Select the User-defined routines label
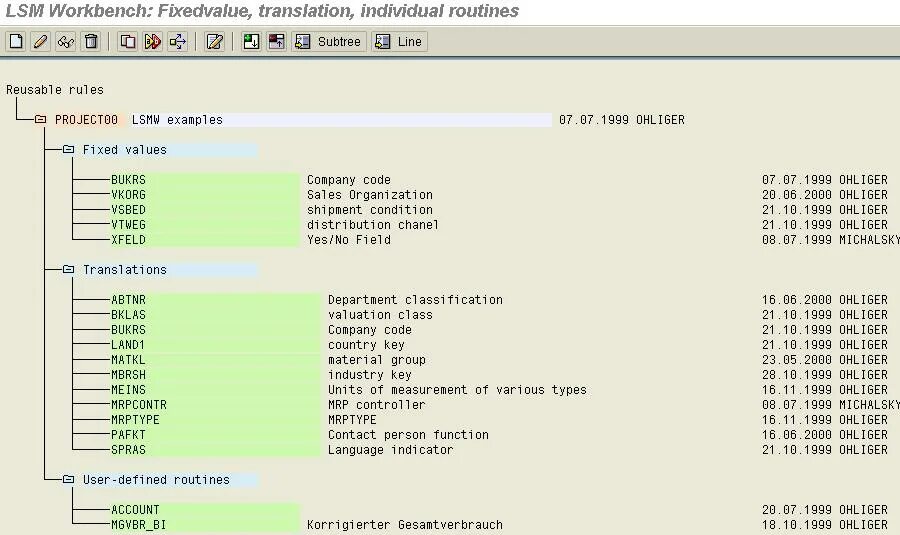Screen dimensions: 900x535 pyautogui.click(x=156, y=480)
